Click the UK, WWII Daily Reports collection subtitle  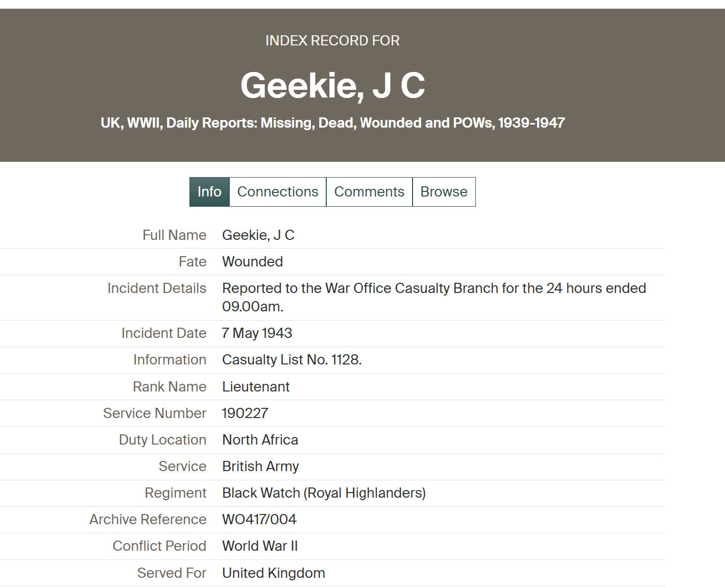point(332,123)
